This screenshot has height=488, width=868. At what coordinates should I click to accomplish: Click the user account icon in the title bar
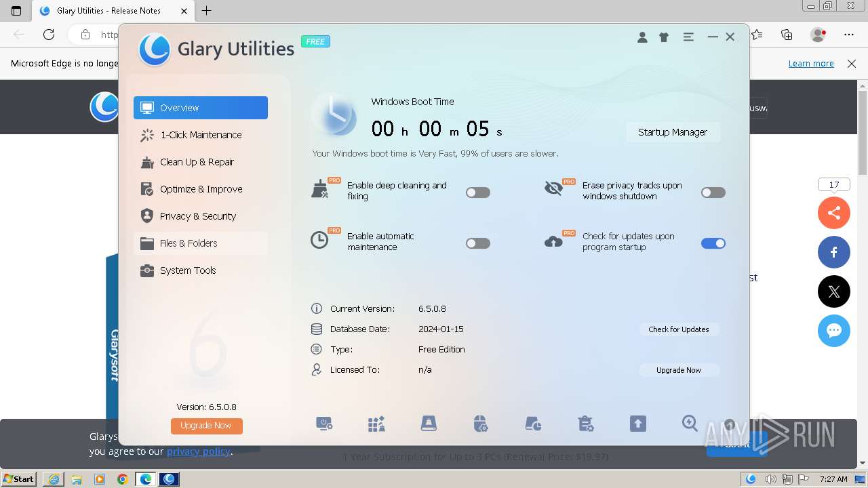[x=642, y=37]
